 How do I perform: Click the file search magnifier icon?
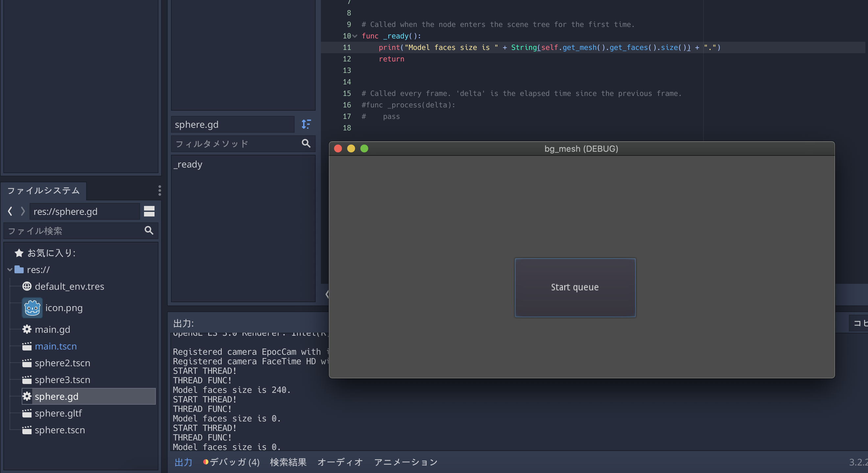coord(149,230)
